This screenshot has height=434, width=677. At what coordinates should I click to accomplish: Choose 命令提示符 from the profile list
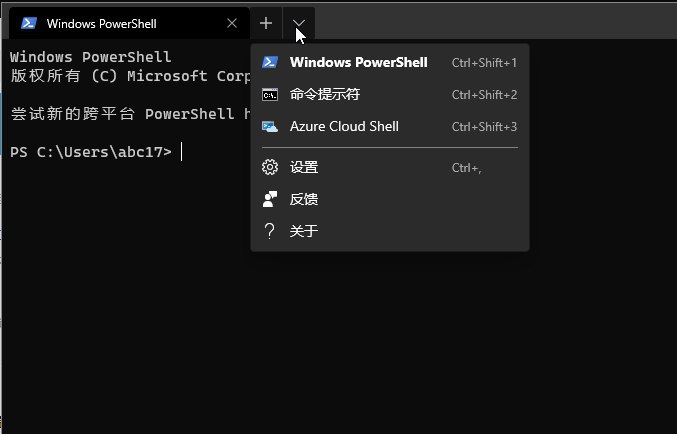click(324, 95)
